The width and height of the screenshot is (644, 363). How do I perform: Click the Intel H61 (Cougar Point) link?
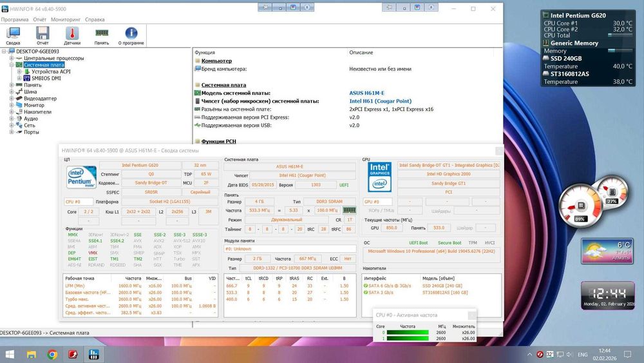381,101
